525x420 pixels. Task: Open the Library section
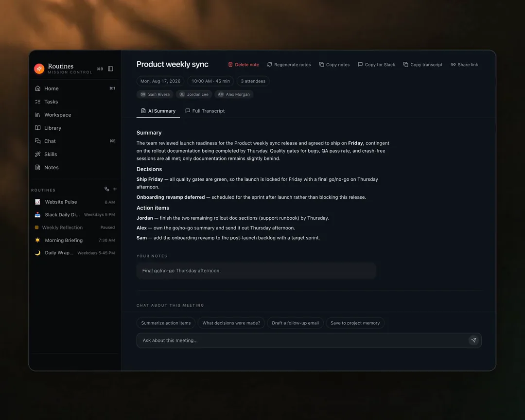75,128
